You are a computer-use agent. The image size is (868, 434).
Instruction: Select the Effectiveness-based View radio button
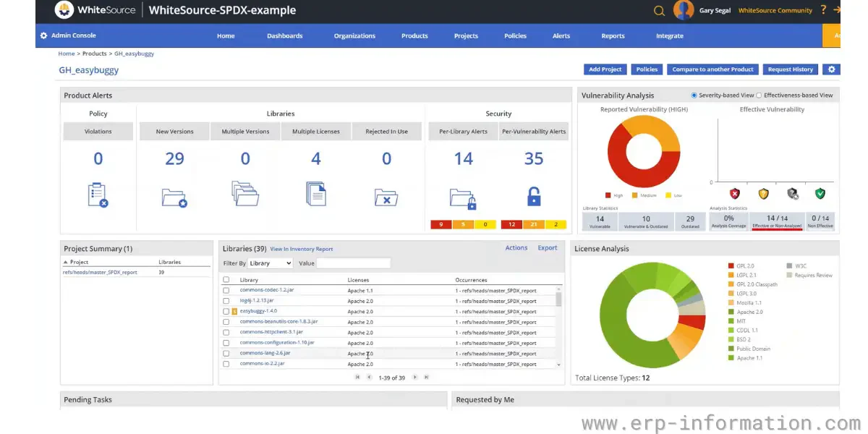pyautogui.click(x=759, y=95)
